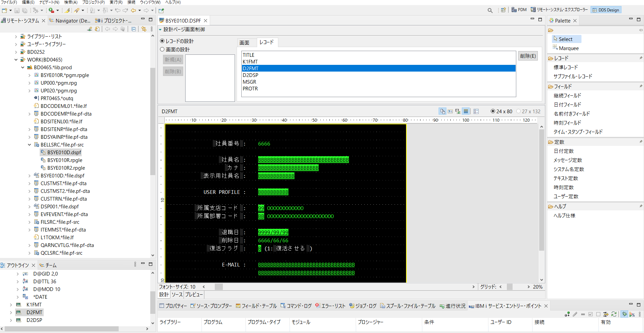This screenshot has width=644, height=333.
Task: Switch to the DDS Design perspective
Action: pyautogui.click(x=606, y=10)
